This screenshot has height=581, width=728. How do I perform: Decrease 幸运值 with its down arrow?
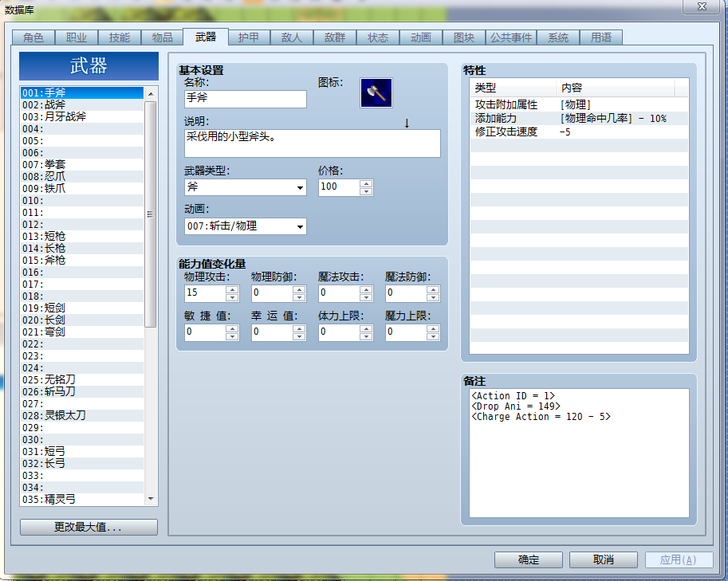point(300,336)
